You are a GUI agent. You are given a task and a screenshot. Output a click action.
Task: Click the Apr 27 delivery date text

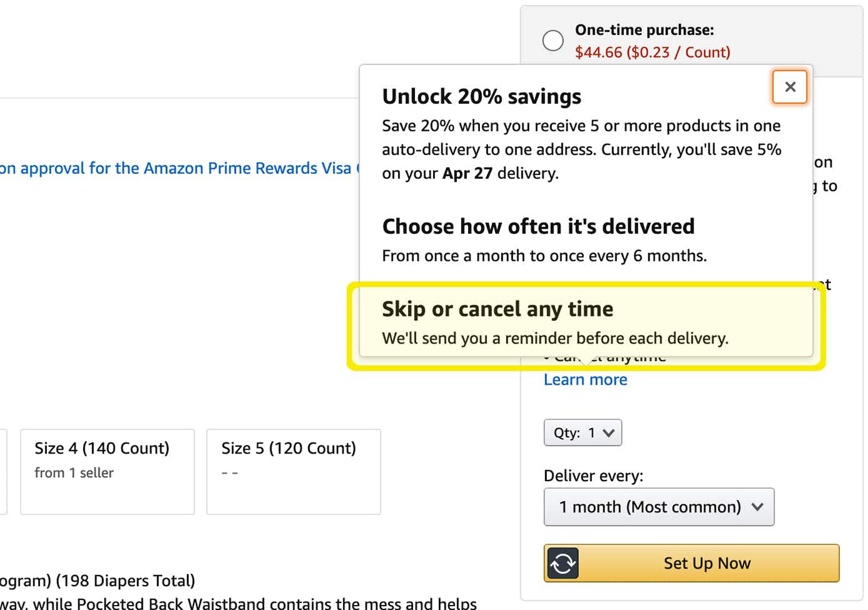[467, 173]
